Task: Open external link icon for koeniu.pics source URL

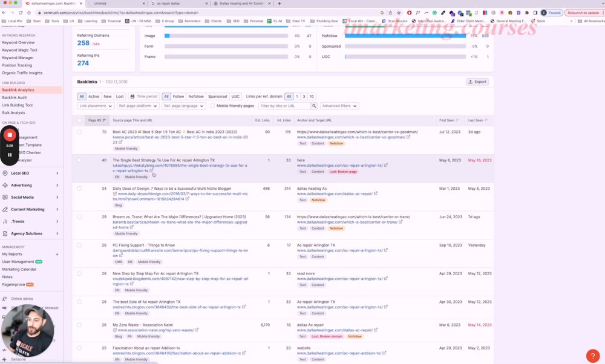Action: click(120, 142)
